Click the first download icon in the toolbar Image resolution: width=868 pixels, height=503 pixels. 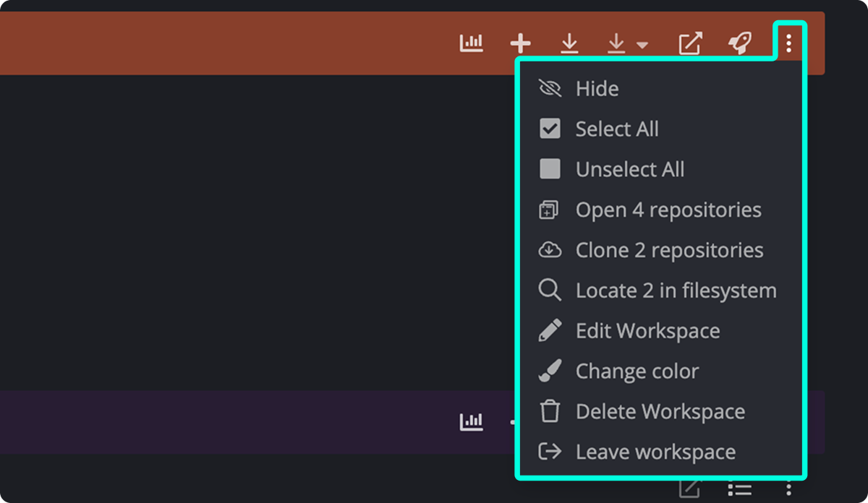[x=569, y=43]
